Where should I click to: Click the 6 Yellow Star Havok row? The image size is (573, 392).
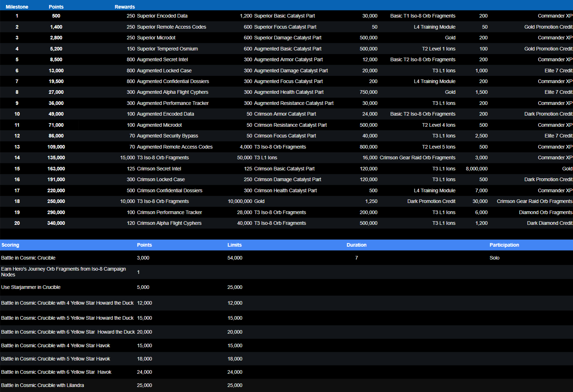(x=56, y=372)
